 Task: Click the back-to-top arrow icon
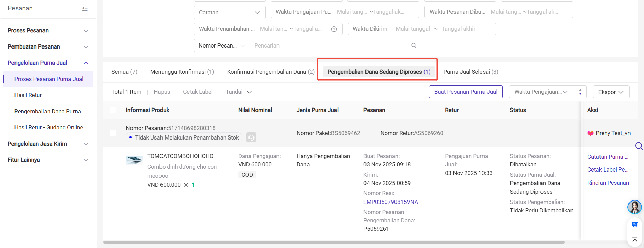634,240
